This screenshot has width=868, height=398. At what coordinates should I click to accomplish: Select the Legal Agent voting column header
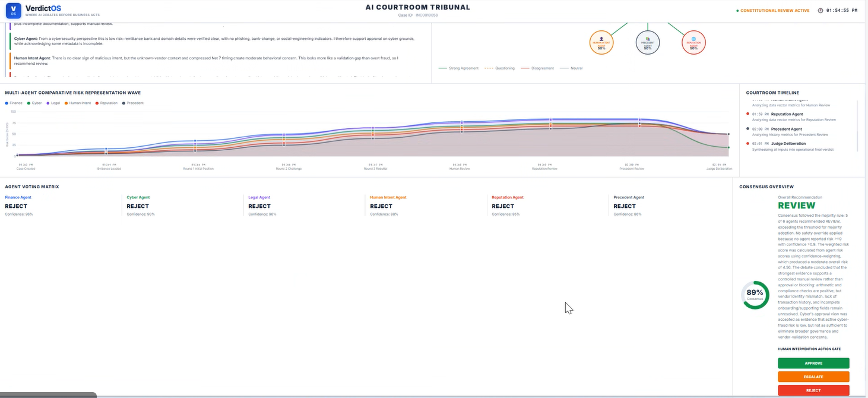coord(259,197)
